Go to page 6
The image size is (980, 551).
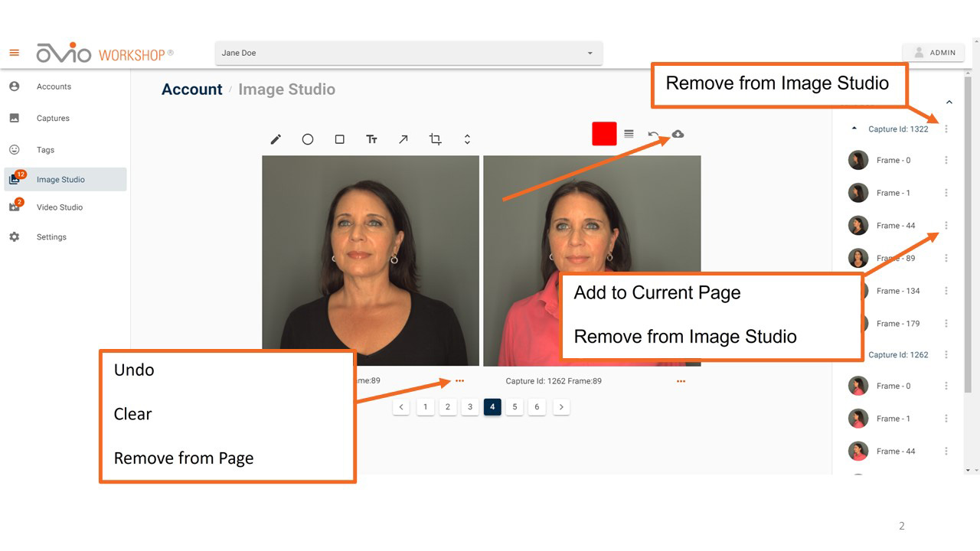[537, 407]
